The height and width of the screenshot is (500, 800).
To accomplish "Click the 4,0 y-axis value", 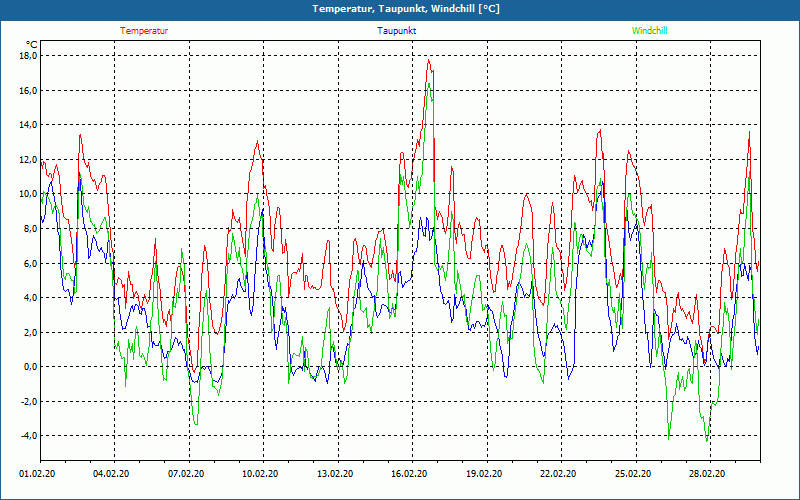I will pyautogui.click(x=30, y=297).
